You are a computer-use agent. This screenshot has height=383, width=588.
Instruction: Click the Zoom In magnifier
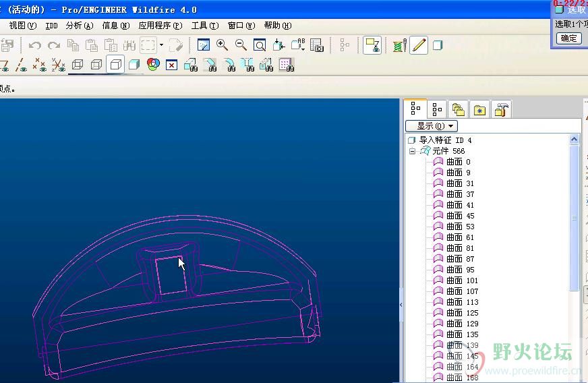(x=222, y=45)
